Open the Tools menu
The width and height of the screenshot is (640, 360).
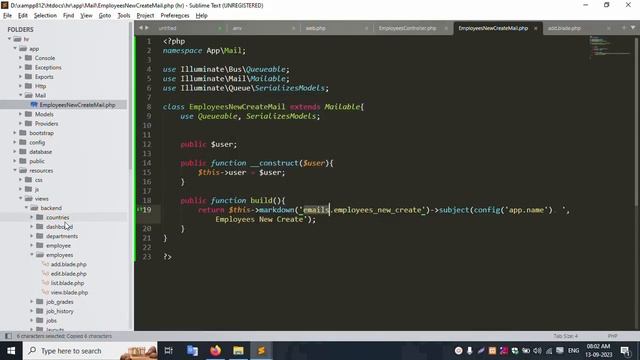point(124,16)
